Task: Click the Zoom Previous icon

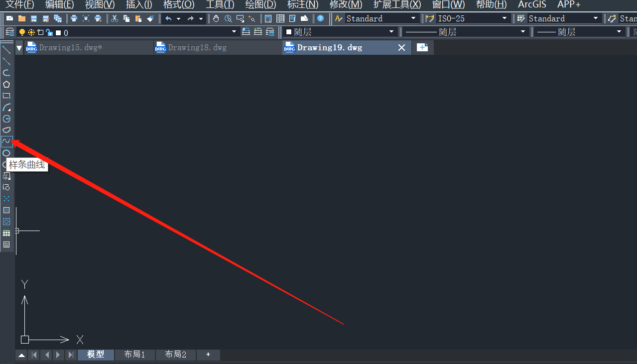Action: 252,18
